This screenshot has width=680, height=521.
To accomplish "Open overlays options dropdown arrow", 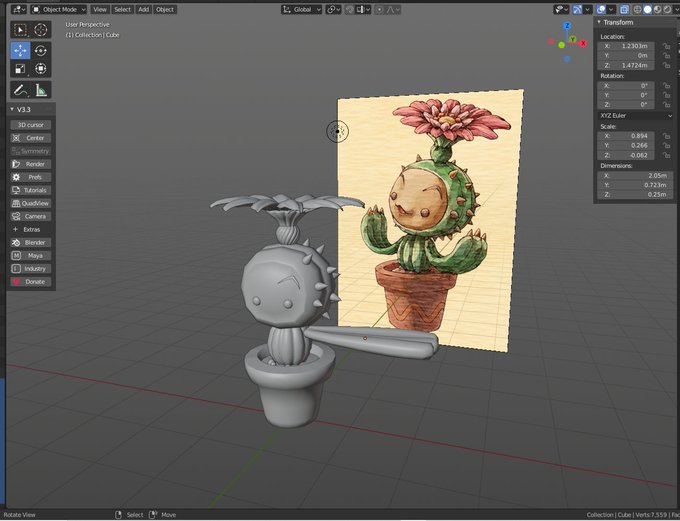I will click(x=611, y=9).
